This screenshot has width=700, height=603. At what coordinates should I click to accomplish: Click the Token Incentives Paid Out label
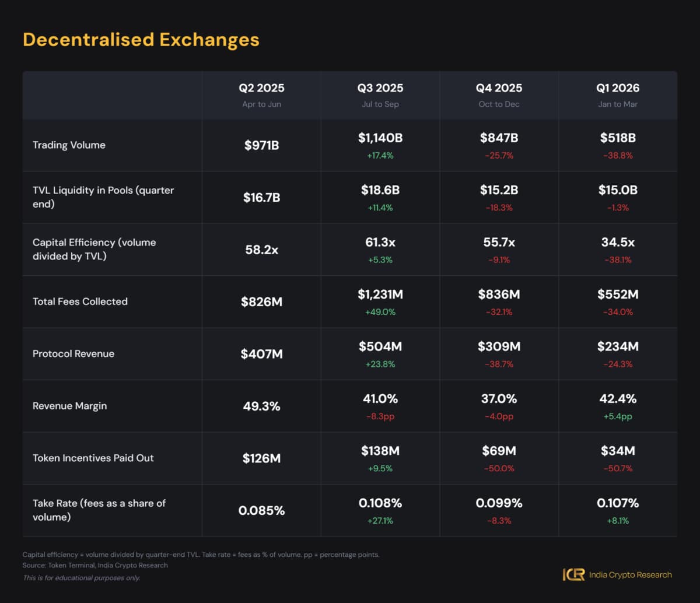(x=93, y=458)
